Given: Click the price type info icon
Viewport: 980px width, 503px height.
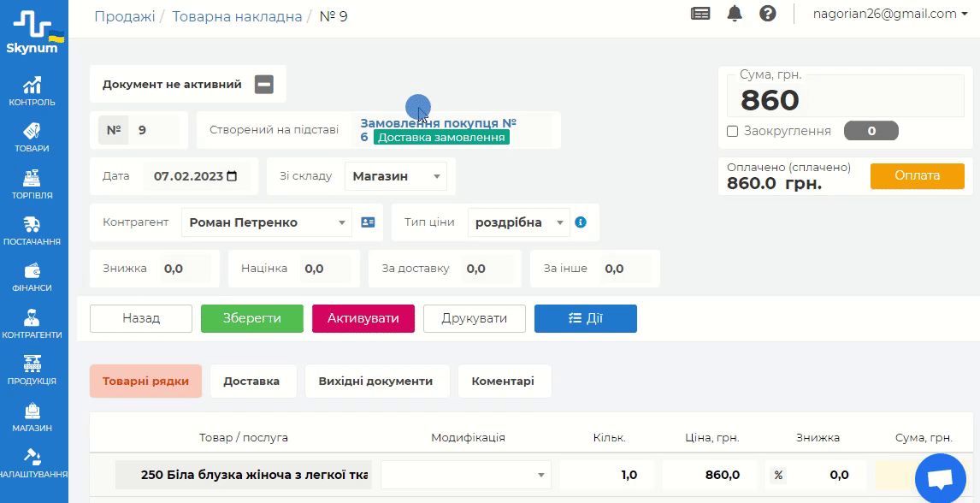Looking at the screenshot, I should click(581, 222).
